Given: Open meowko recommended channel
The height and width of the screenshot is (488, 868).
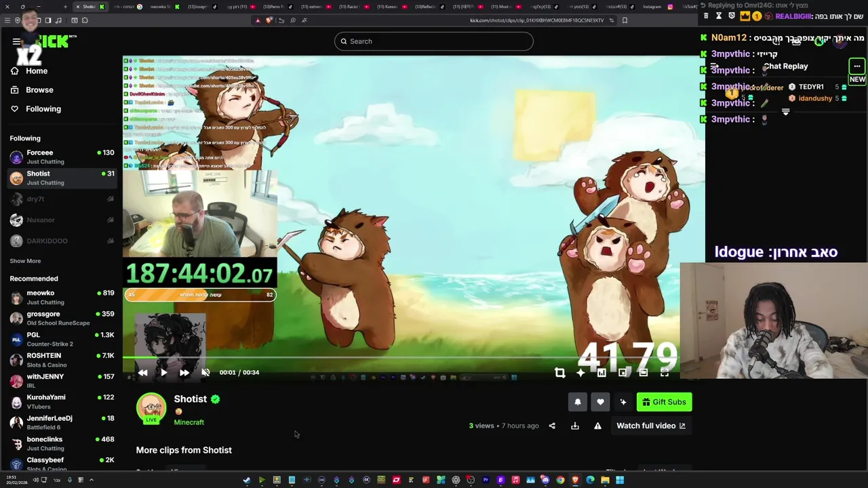Looking at the screenshot, I should [x=61, y=298].
